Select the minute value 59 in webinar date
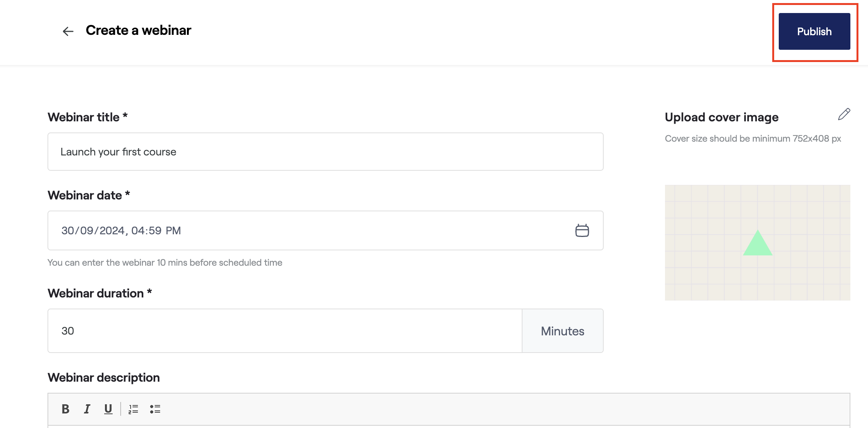This screenshot has width=868, height=428. click(x=155, y=230)
